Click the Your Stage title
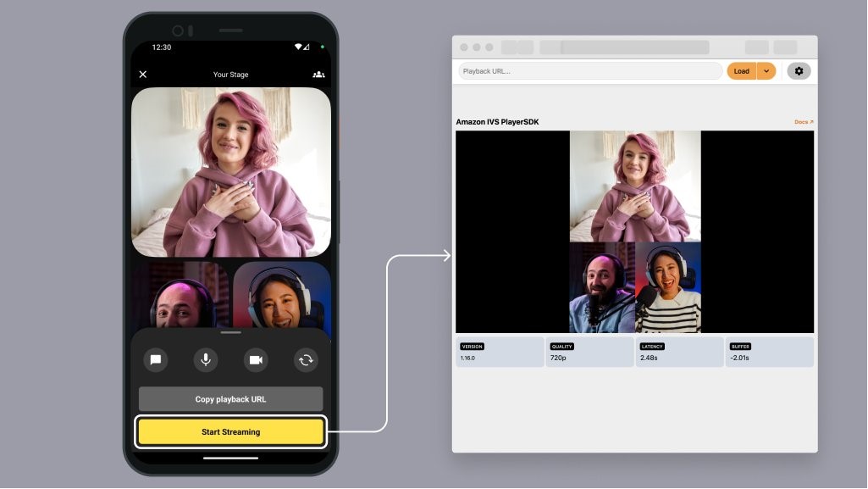This screenshot has width=868, height=489. point(231,75)
